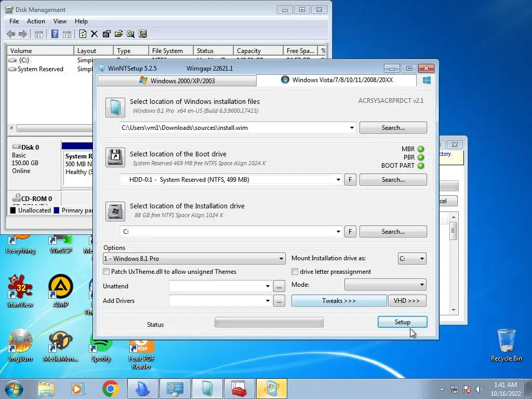
Task: Expand the Unattend dropdown
Action: pos(268,286)
